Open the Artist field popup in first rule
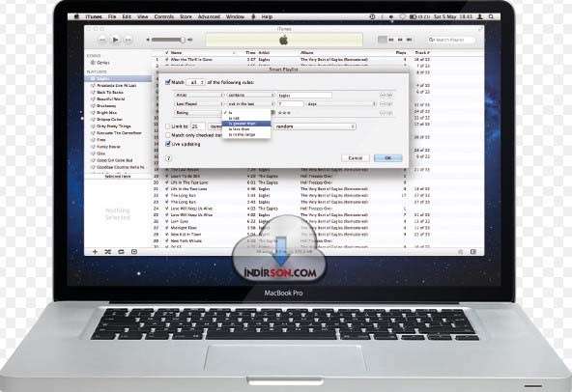This screenshot has height=392, width=572. coord(199,96)
